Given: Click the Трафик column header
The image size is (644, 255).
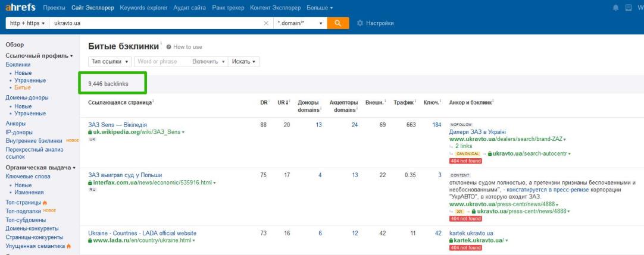Looking at the screenshot, I should [x=404, y=102].
